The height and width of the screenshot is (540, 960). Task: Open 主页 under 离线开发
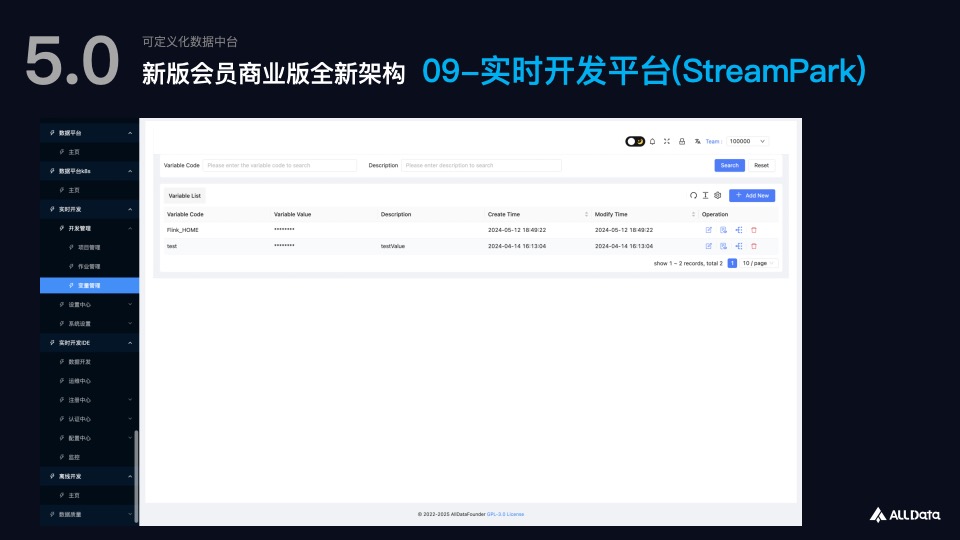pos(89,495)
